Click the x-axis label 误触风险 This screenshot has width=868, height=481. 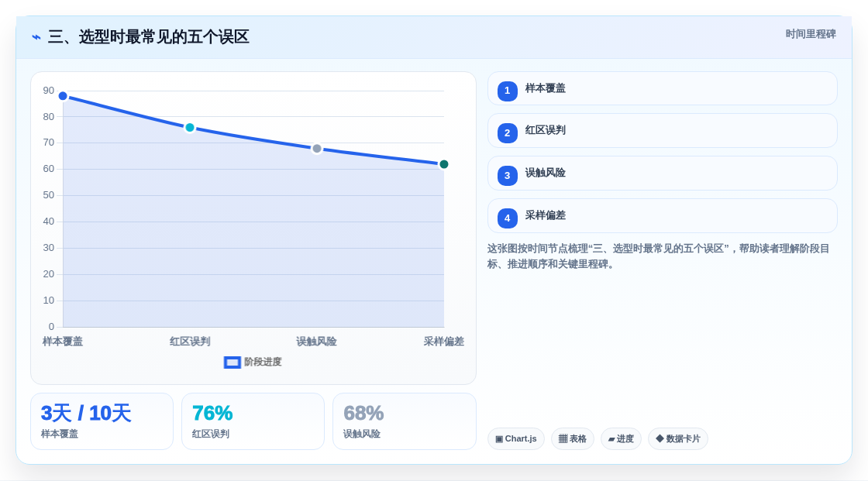pos(317,342)
